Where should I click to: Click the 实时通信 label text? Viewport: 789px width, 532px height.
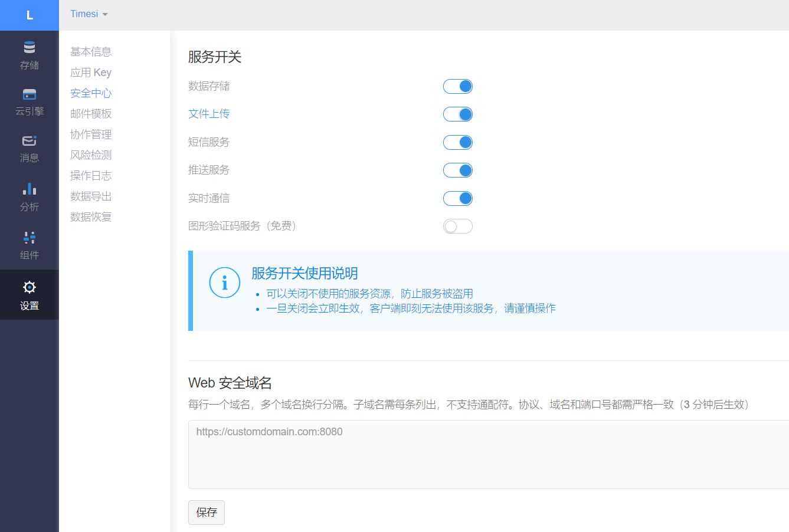point(209,198)
